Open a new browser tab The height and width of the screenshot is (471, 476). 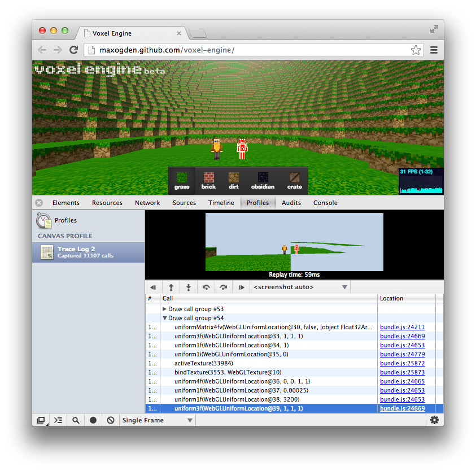point(198,33)
